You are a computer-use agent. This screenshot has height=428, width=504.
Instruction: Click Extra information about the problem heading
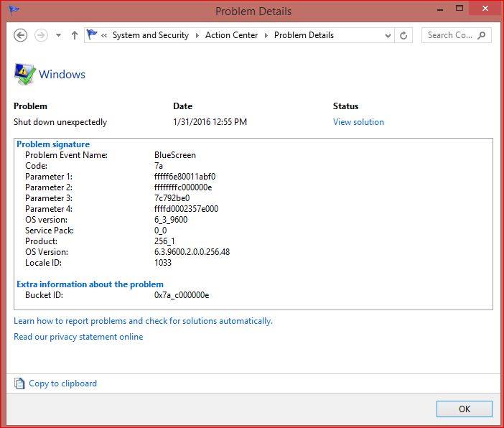(90, 284)
